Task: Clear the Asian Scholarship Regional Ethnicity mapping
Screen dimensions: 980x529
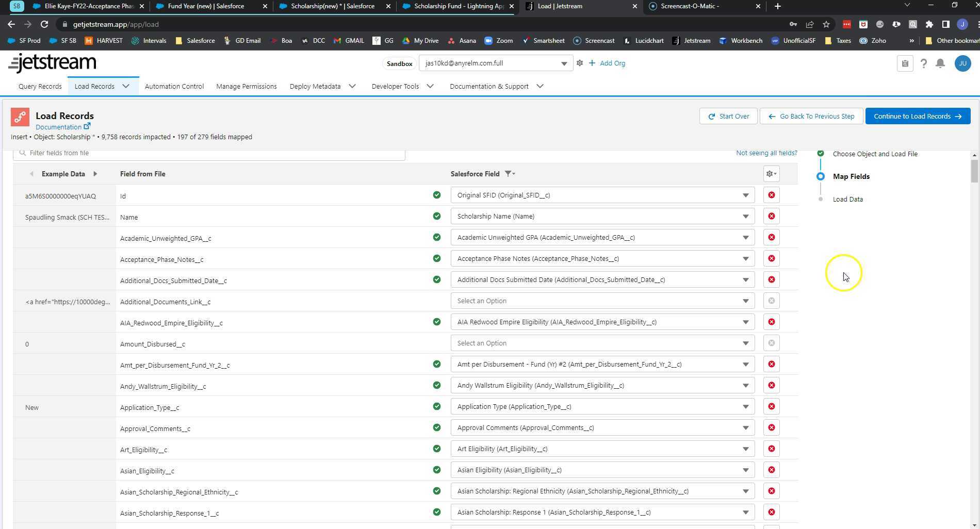Action: coord(771,491)
